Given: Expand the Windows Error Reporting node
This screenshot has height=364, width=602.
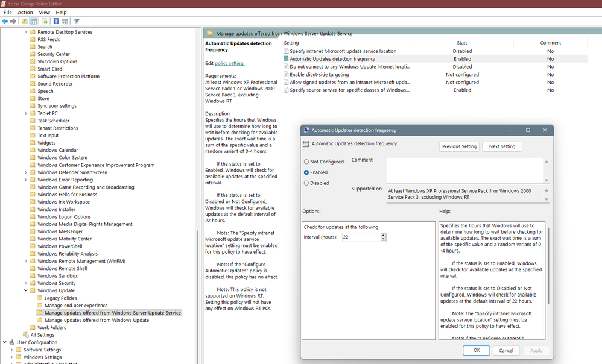Looking at the screenshot, I should [26, 180].
